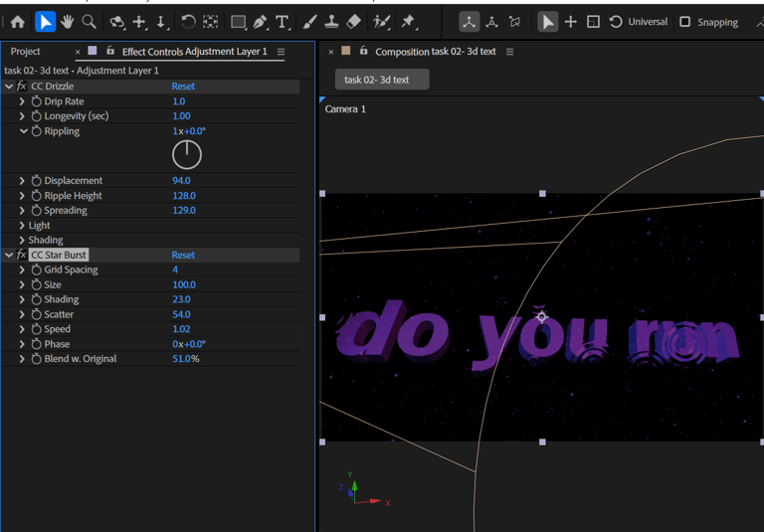
Task: Collapse the Rippling property
Action: pos(23,131)
